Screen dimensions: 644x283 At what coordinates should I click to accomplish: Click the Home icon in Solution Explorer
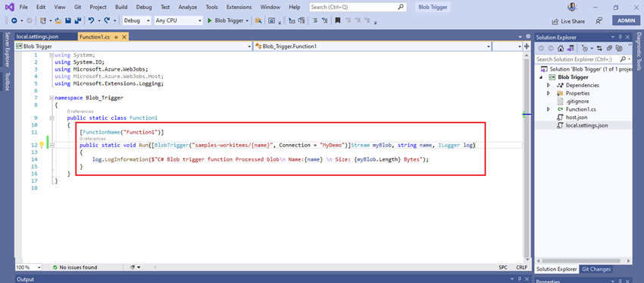pyautogui.click(x=561, y=49)
